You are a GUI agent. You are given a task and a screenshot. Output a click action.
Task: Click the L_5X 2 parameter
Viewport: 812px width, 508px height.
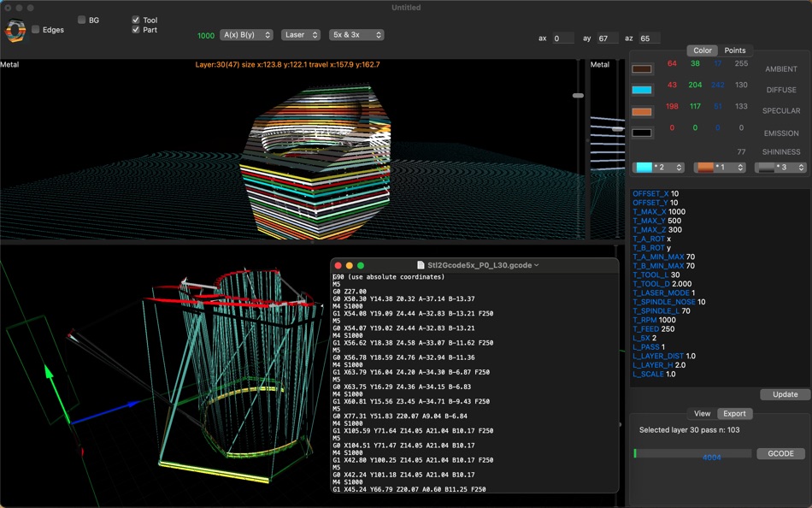(644, 338)
